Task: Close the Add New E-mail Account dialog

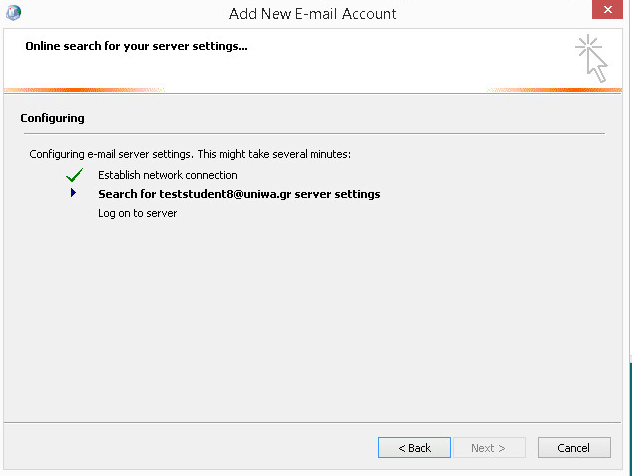Action: 607,9
